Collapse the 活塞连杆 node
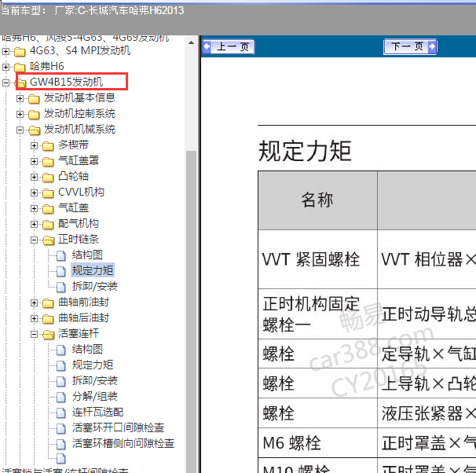This screenshot has height=473, width=476. tap(34, 334)
